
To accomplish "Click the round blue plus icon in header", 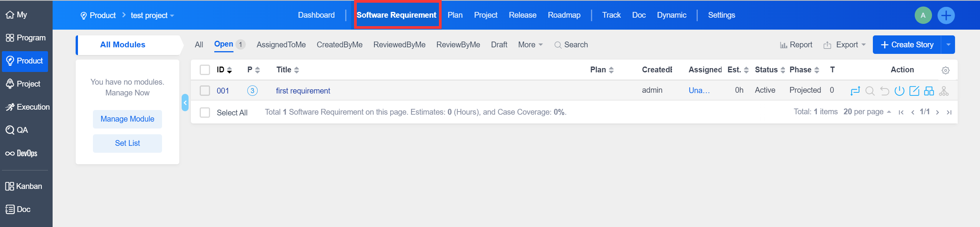I will [x=946, y=15].
